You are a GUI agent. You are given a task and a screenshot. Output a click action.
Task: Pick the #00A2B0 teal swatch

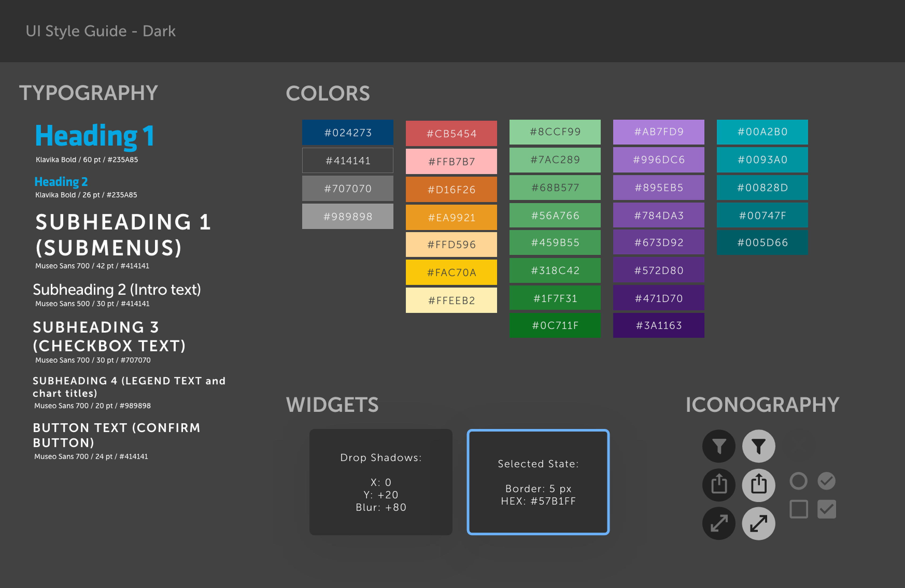pyautogui.click(x=762, y=132)
